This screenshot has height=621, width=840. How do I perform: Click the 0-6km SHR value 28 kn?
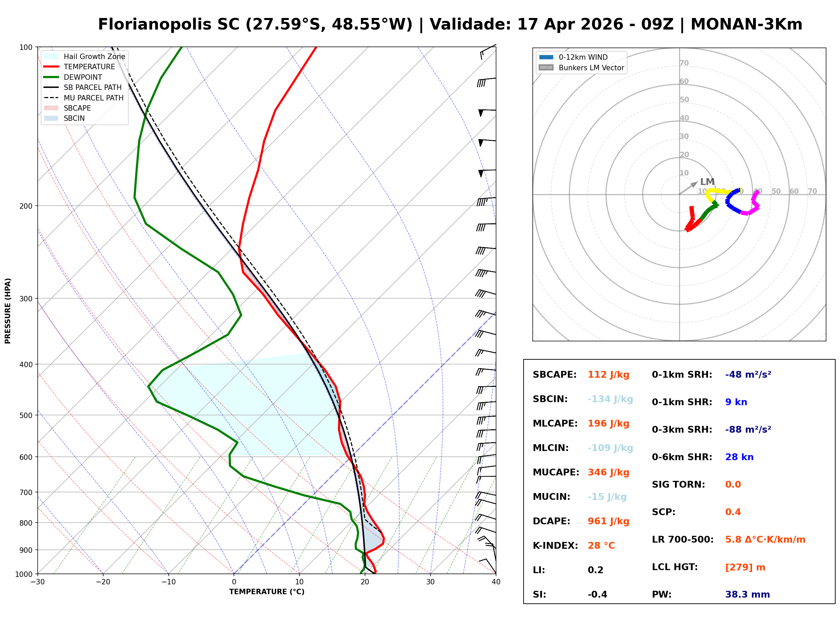coord(739,457)
